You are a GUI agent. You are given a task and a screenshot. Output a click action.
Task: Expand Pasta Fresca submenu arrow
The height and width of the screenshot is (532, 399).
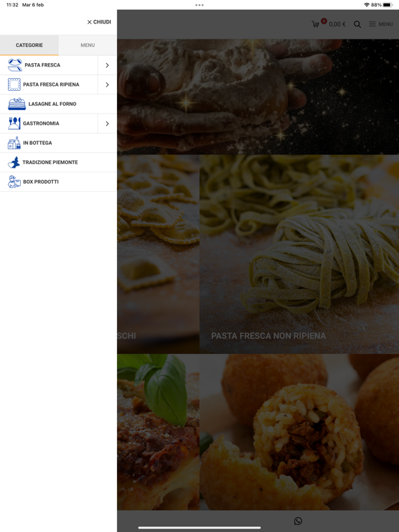[x=107, y=65]
